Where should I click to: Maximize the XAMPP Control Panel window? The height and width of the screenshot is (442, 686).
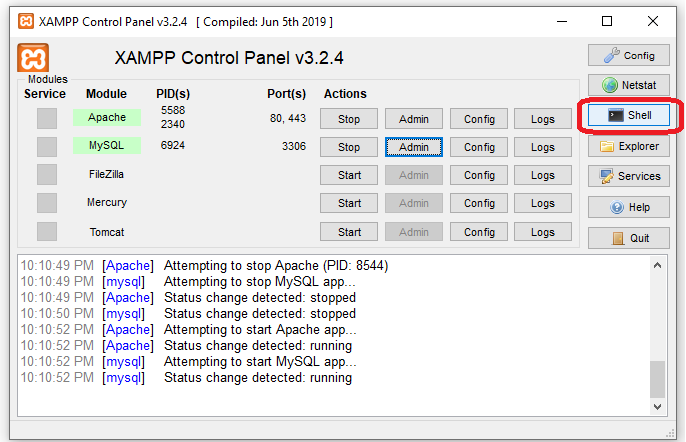(607, 21)
